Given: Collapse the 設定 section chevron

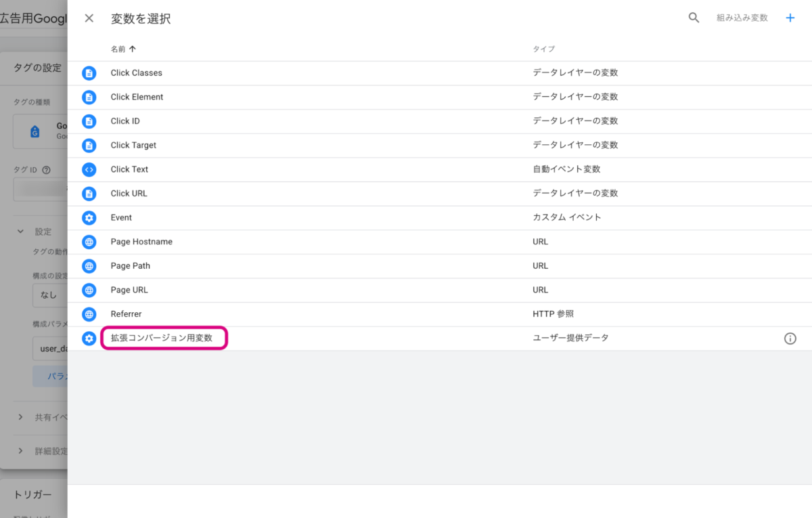Looking at the screenshot, I should coord(20,232).
